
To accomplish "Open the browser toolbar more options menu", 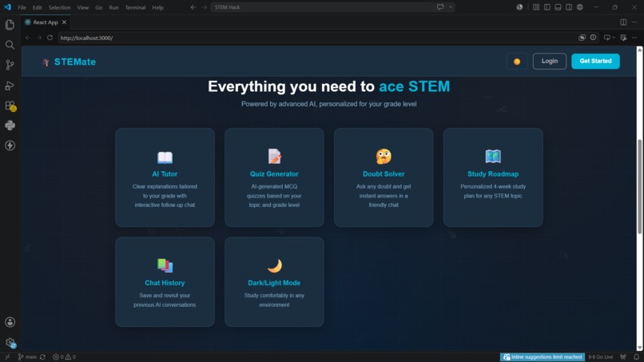I will 634,38.
